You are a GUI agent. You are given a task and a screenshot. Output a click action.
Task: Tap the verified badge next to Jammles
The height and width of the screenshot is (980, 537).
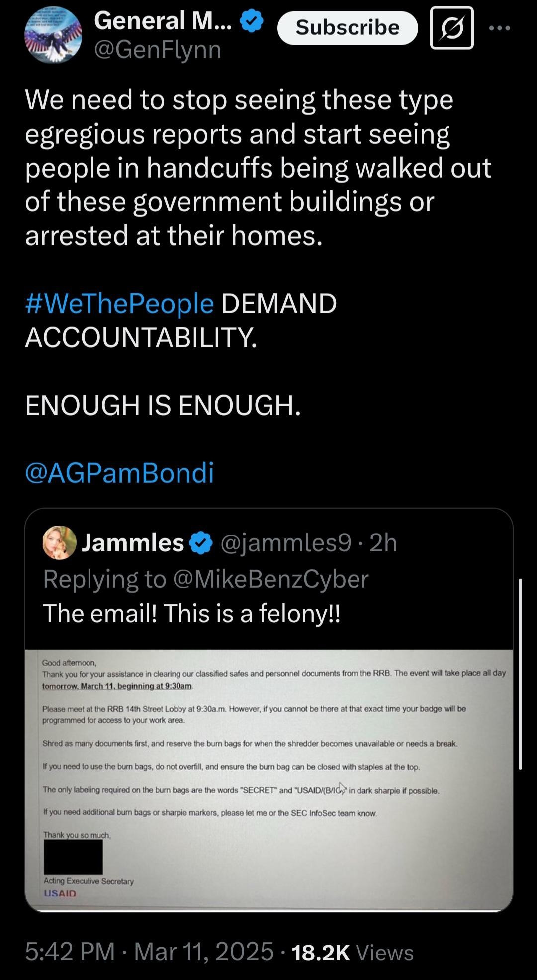click(x=201, y=542)
